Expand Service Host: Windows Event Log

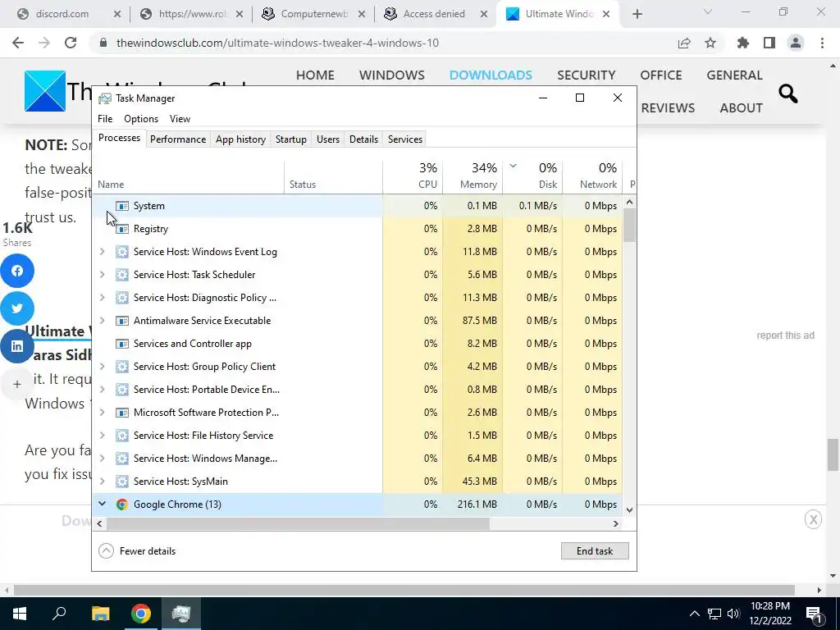pyautogui.click(x=103, y=251)
